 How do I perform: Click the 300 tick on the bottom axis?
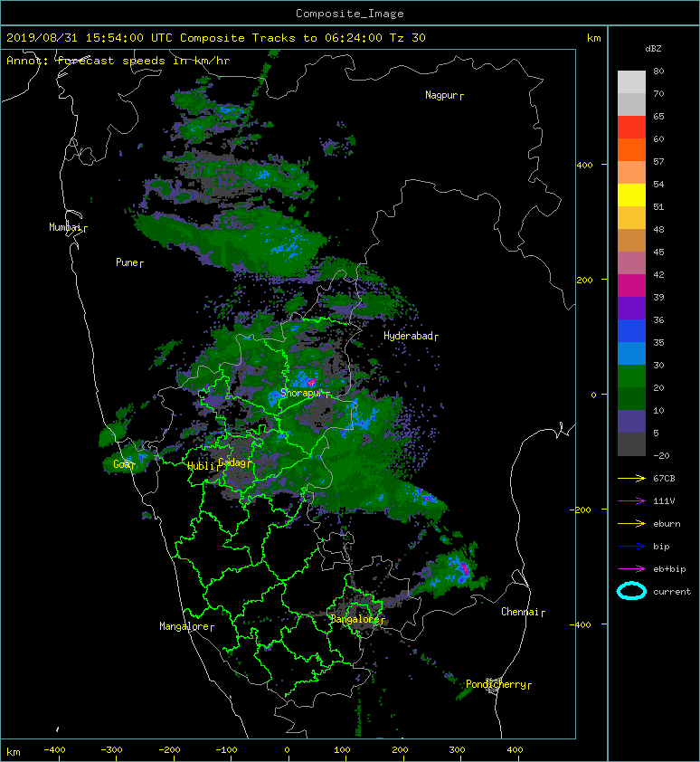457,750
